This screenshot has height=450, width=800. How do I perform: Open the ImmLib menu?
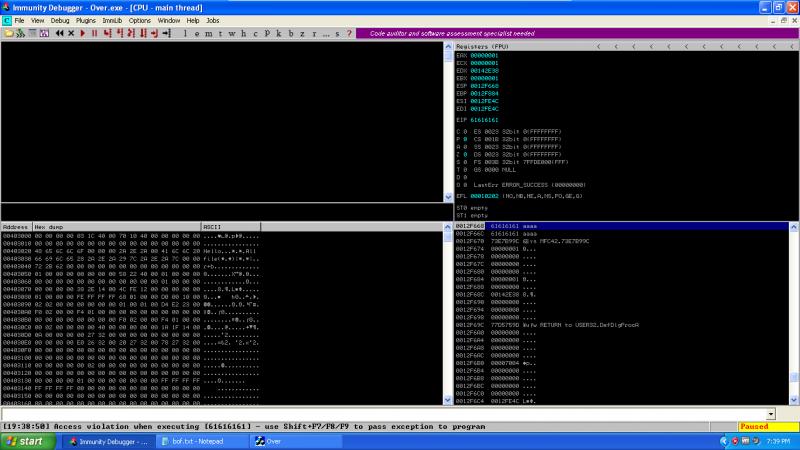(x=112, y=20)
